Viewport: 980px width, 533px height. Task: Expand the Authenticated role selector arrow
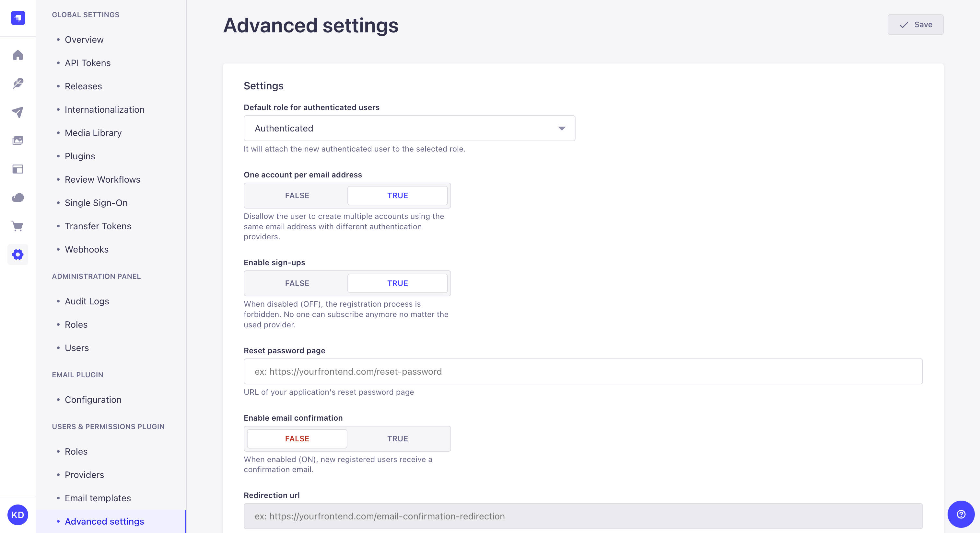562,128
